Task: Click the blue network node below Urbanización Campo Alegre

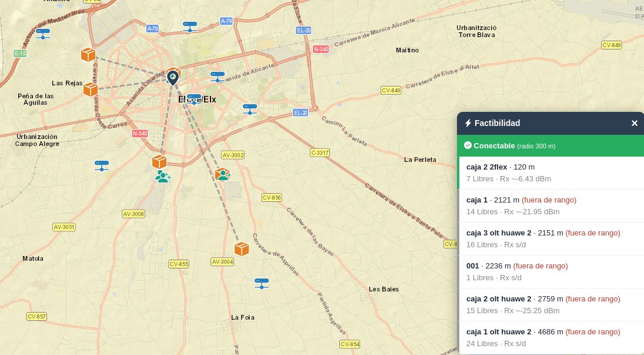Action: pos(101,166)
